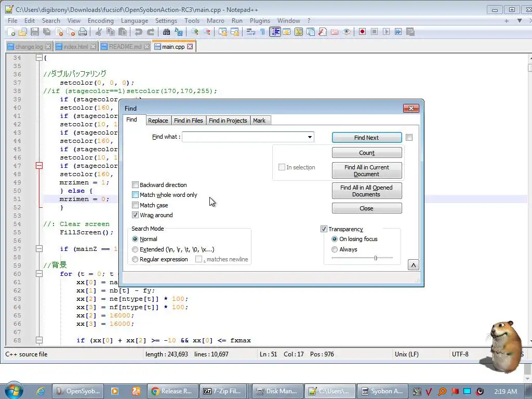
Task: Collapse the fold marker at line 47
Action: (39, 166)
